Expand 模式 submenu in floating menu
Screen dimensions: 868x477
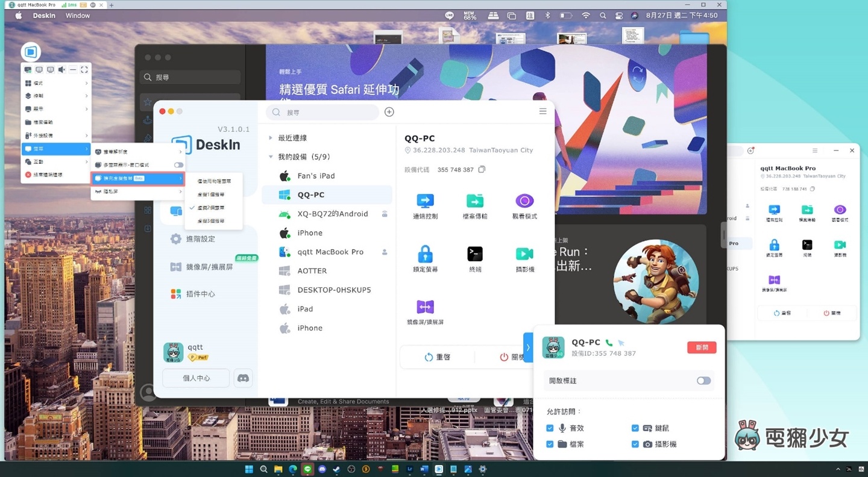(55, 83)
